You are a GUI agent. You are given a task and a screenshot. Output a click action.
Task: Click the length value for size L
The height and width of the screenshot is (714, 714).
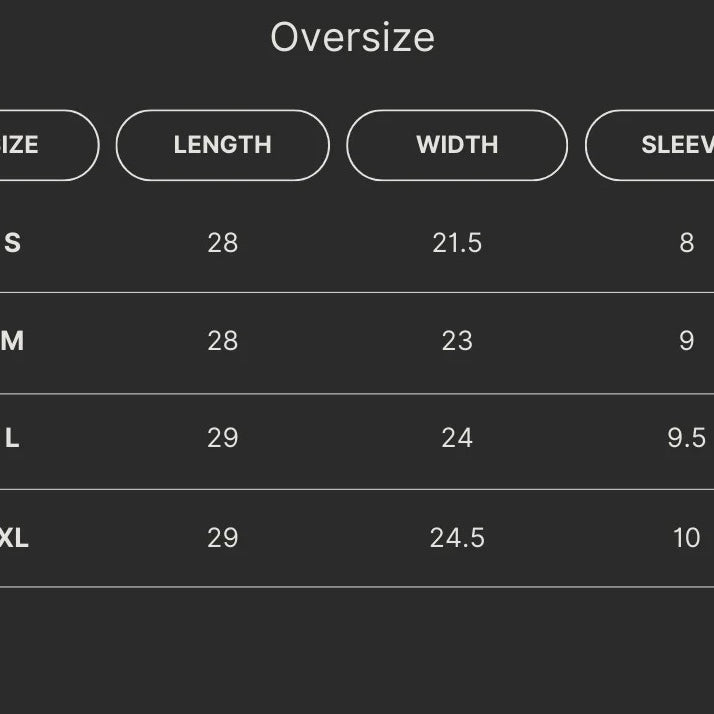pos(222,438)
